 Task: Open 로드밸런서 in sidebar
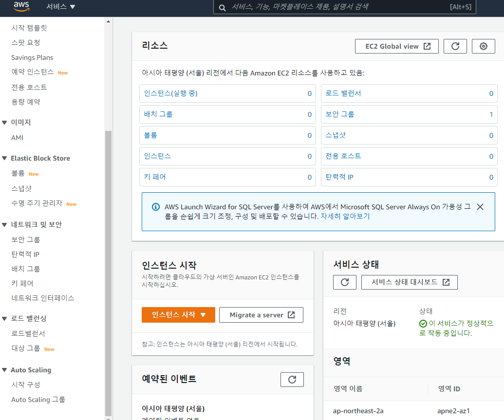point(28,333)
